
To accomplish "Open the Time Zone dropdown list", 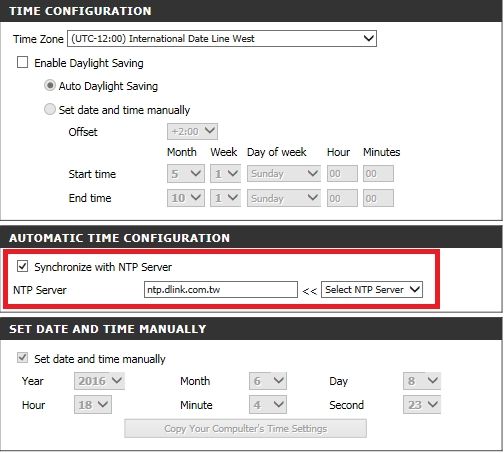I will point(222,39).
